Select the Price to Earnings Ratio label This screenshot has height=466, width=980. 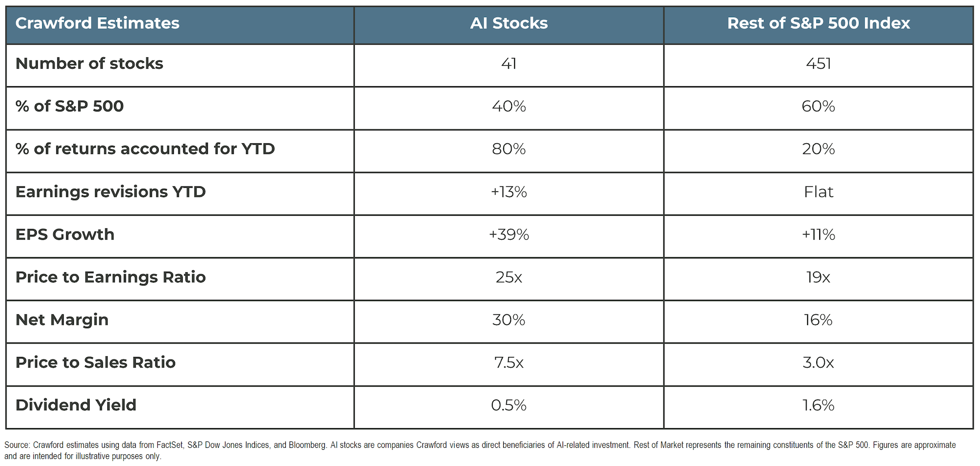pyautogui.click(x=111, y=277)
